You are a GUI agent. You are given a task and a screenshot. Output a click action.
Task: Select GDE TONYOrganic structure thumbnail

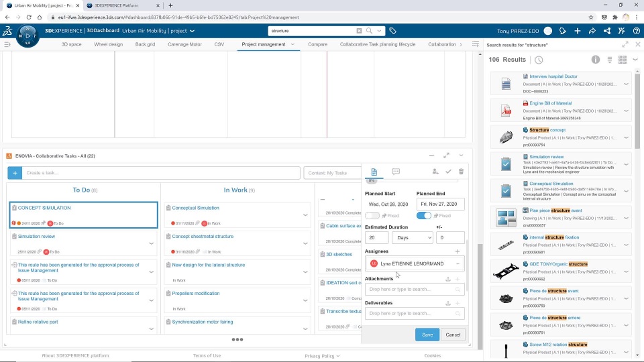pos(506,271)
